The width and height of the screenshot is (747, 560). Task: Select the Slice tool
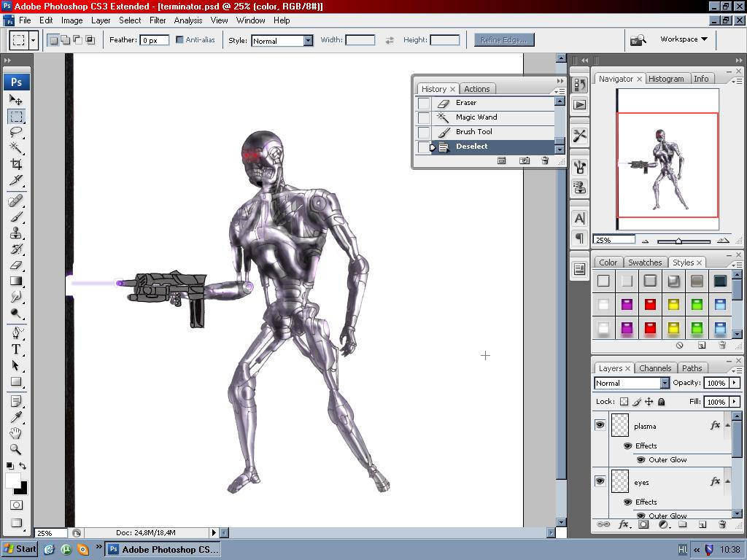[16, 181]
